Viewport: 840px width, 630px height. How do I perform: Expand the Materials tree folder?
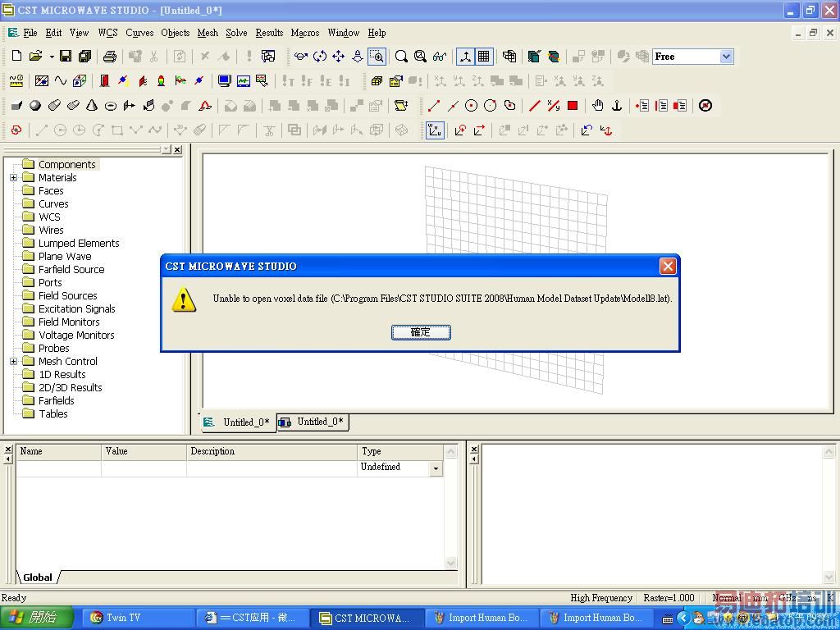tap(13, 178)
